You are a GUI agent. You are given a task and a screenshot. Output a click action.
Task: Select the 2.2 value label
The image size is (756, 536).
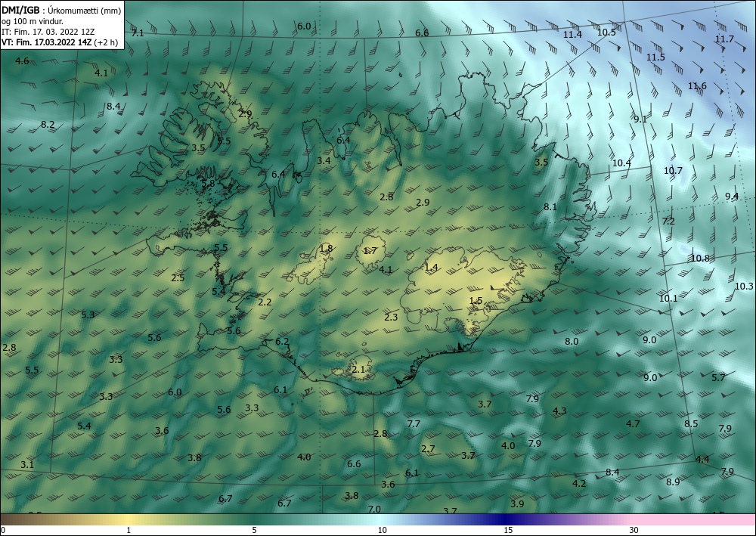click(265, 302)
